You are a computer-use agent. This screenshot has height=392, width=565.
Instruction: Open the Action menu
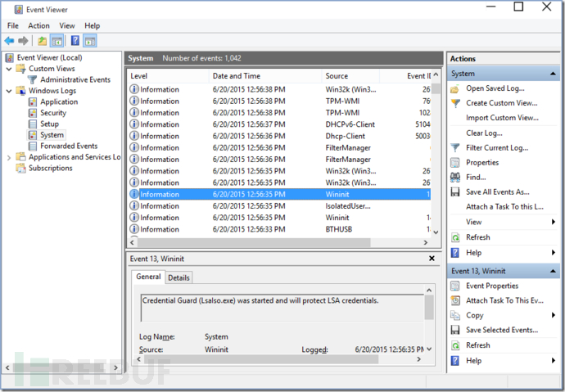(x=39, y=25)
